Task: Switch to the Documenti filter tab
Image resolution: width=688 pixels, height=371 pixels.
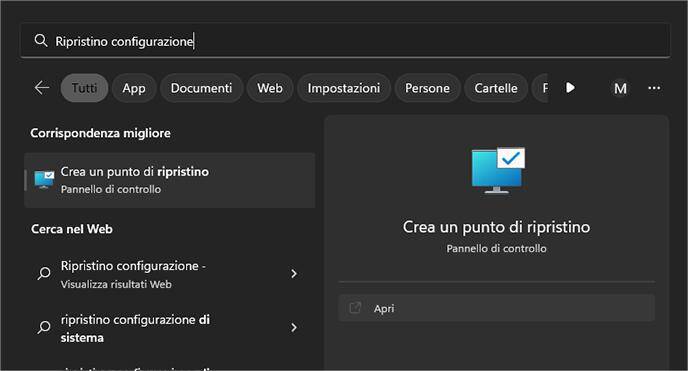Action: [201, 88]
